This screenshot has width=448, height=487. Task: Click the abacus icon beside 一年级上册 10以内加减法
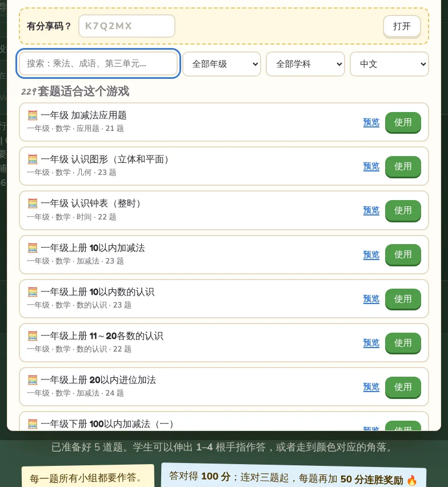pos(33,248)
